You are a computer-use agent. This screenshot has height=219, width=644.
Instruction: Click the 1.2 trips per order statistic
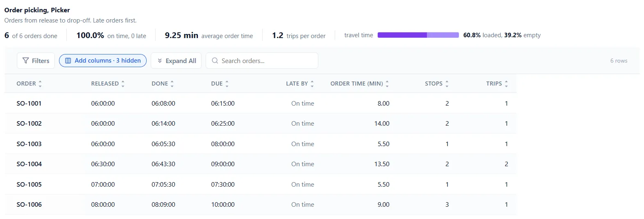[x=299, y=36]
